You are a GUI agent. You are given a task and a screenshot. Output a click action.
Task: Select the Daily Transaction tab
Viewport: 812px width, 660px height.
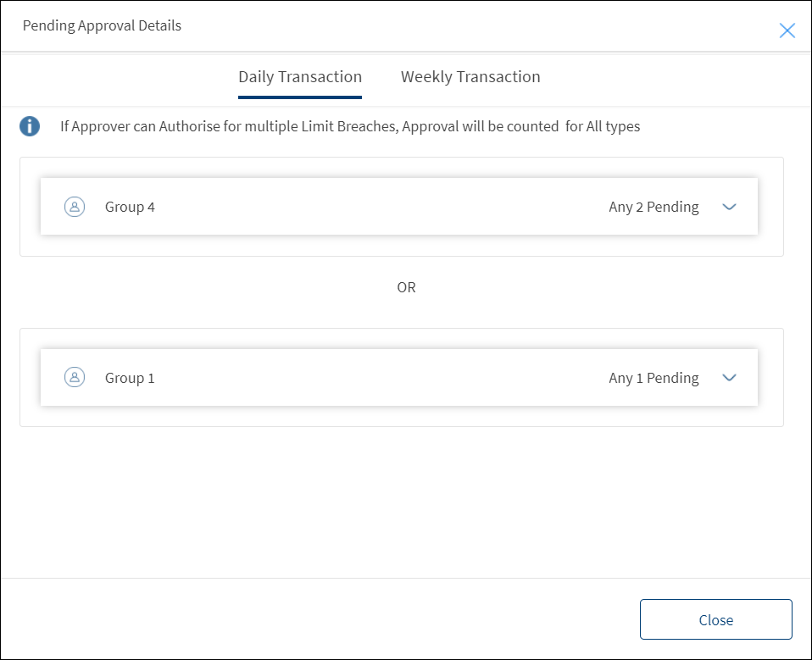coord(300,77)
